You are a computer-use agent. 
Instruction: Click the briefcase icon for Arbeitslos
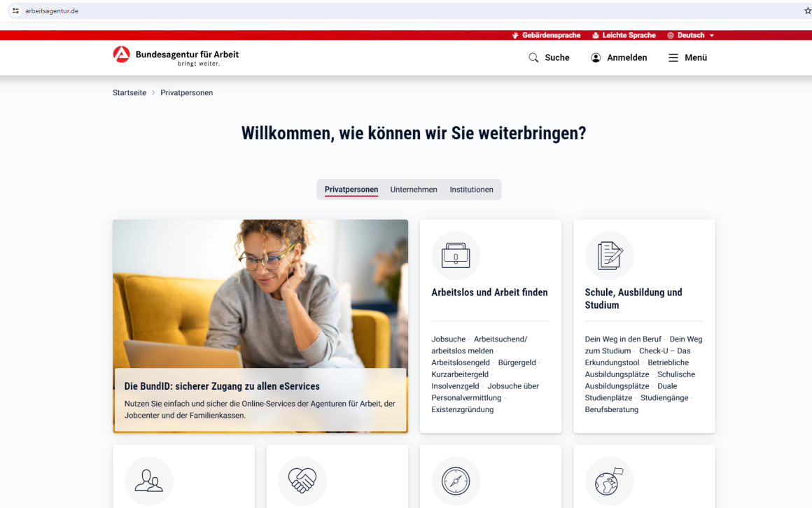click(456, 255)
